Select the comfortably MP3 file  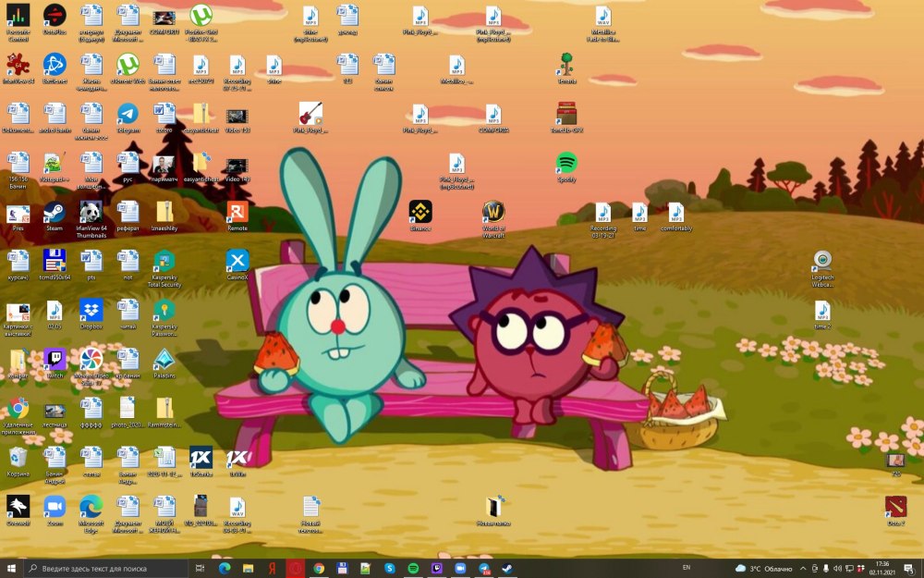click(676, 215)
